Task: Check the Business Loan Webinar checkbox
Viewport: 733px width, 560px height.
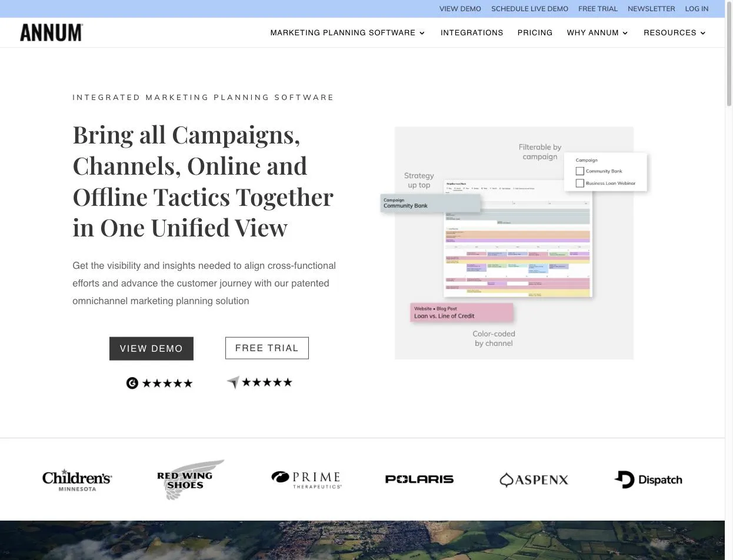Action: (x=580, y=184)
